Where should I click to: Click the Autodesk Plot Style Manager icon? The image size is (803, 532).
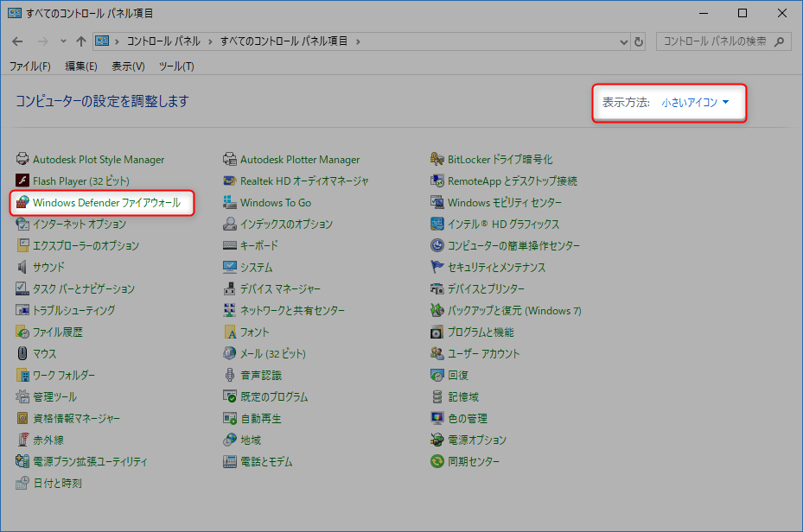point(22,159)
